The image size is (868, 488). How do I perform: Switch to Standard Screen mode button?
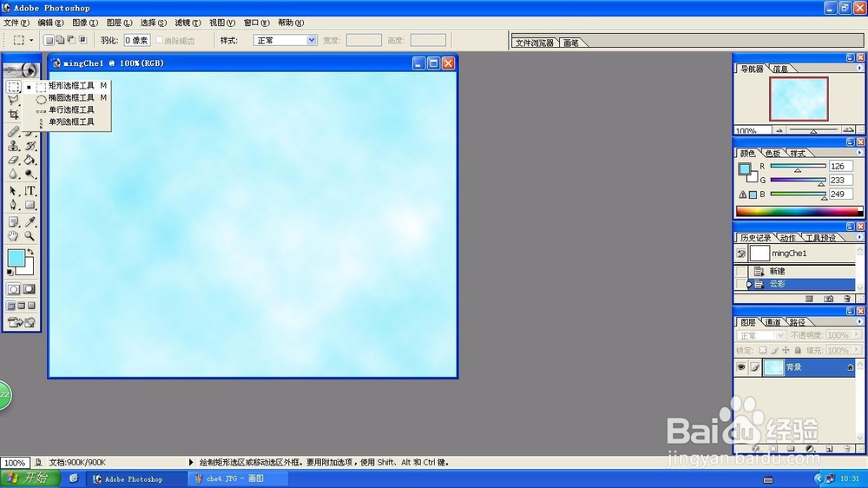coord(11,306)
